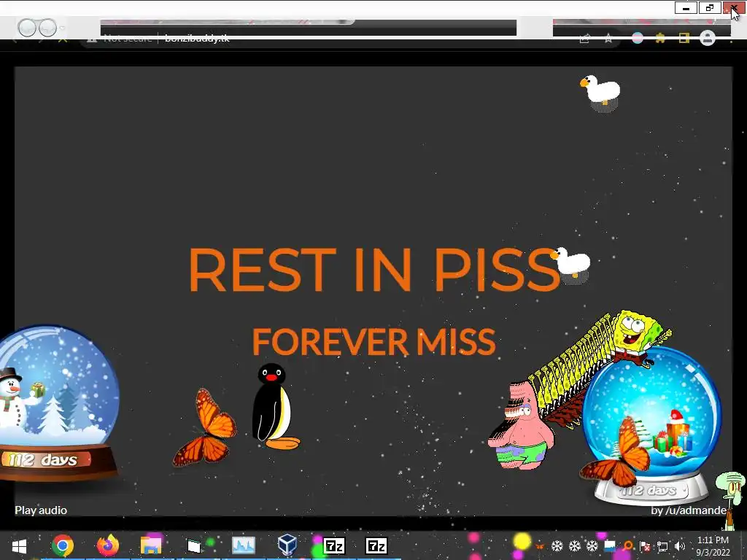Open Google Chrome from the taskbar

tap(63, 545)
